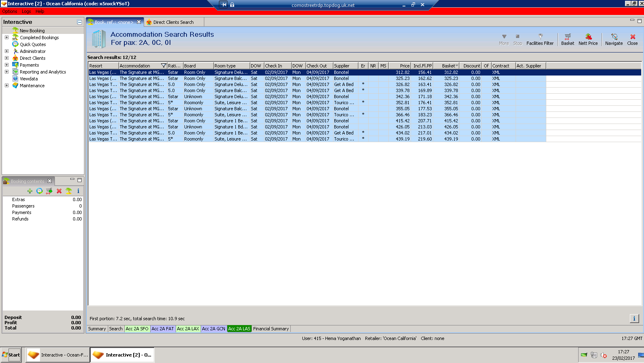Viewport: 644px width, 363px height.
Task: Click the speaker volume tray icon
Action: point(604,355)
